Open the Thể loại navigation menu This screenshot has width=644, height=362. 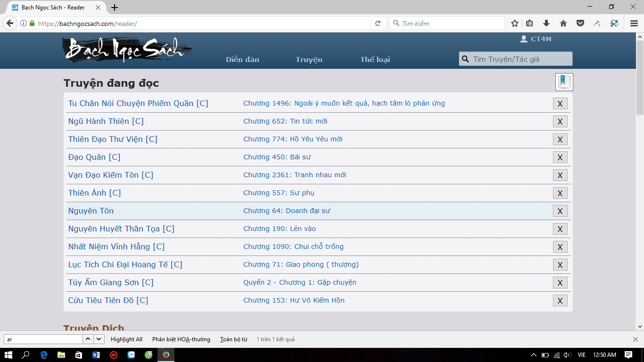click(375, 59)
